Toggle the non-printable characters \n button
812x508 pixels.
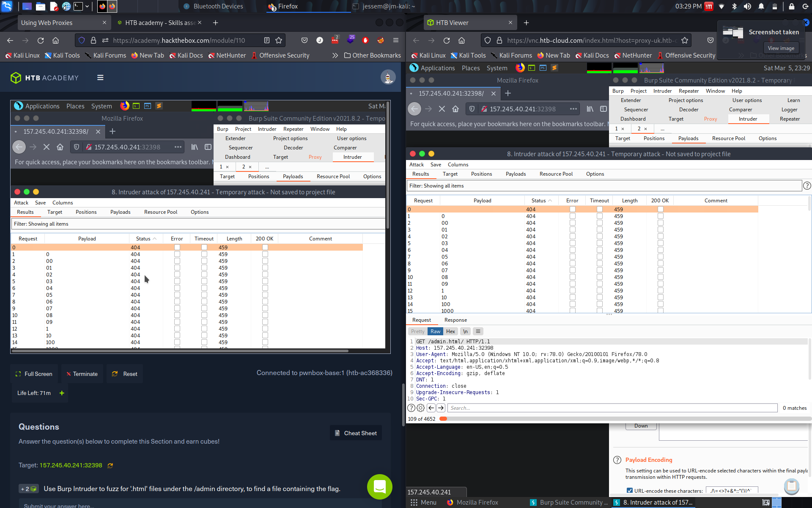[x=465, y=331]
